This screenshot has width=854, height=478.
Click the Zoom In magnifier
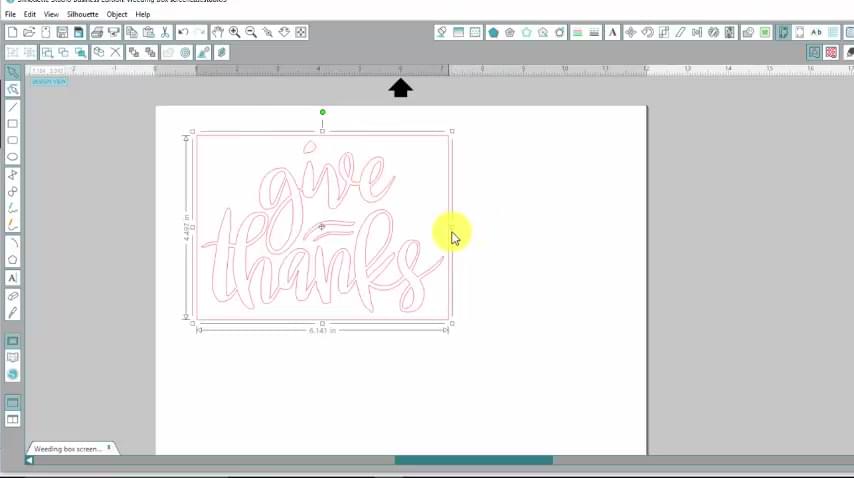click(x=234, y=32)
